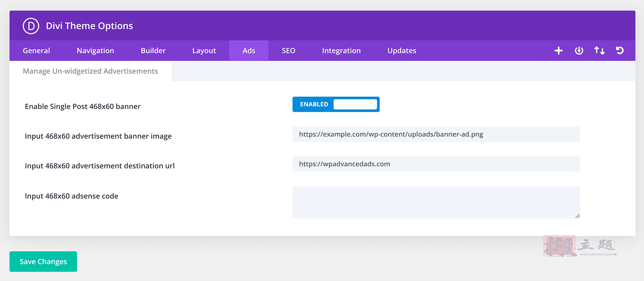This screenshot has width=644, height=281.
Task: Focus the advertisement banner image URL field
Action: point(436,134)
